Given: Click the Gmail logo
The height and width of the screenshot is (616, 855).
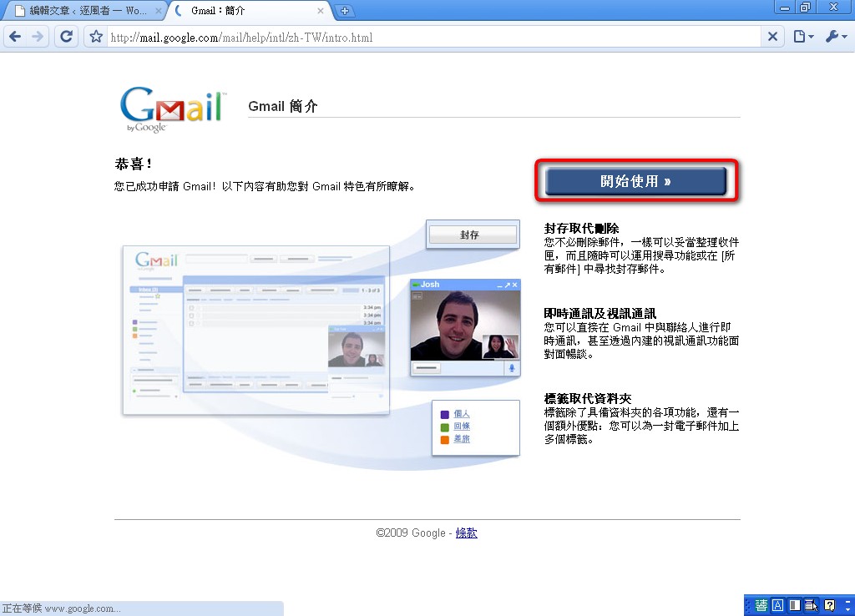Looking at the screenshot, I should coord(172,109).
